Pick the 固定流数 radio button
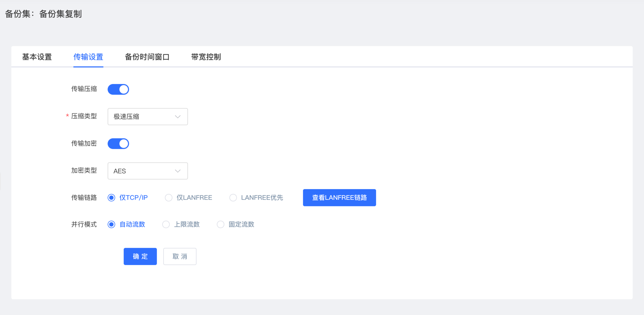Image resolution: width=644 pixels, height=315 pixels. [x=221, y=224]
